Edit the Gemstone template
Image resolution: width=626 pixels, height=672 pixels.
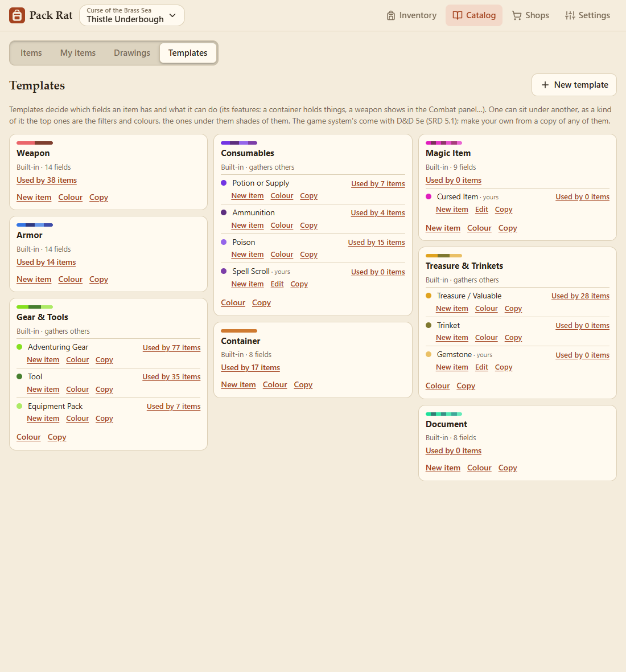(x=481, y=367)
